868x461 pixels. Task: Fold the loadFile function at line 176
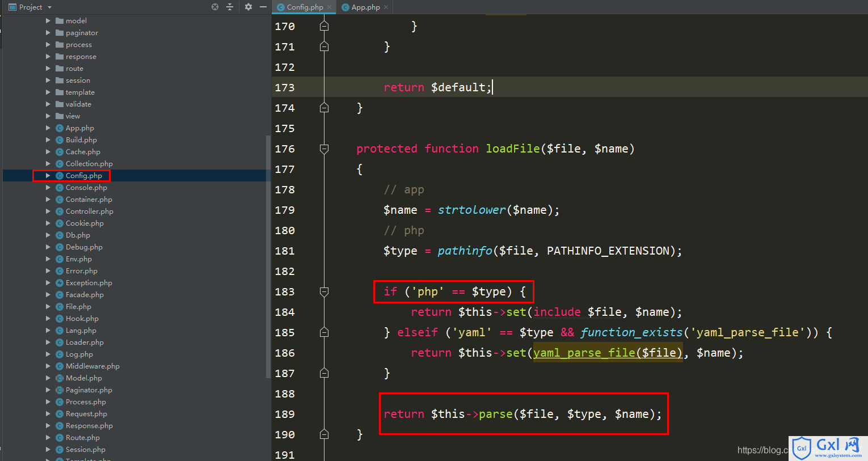(x=324, y=149)
